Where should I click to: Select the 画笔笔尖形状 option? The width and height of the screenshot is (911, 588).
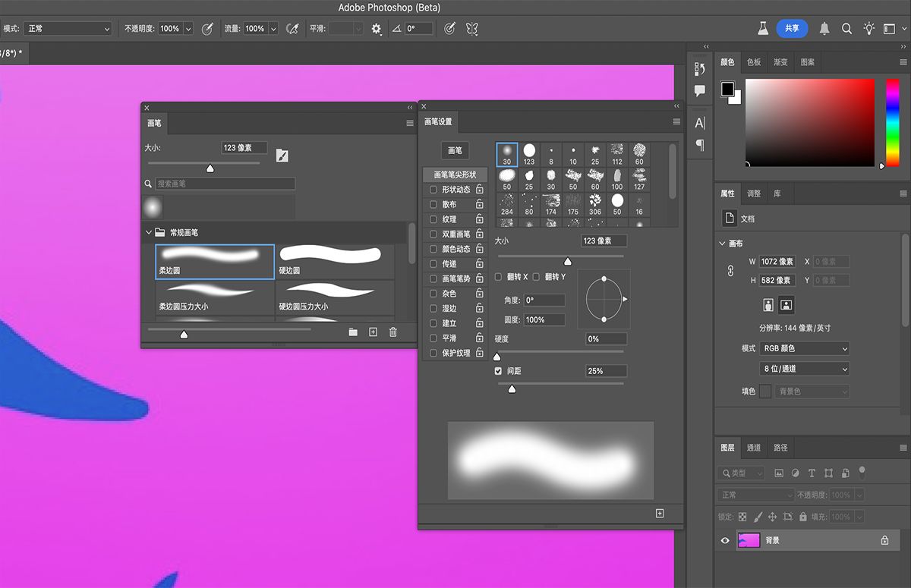[455, 175]
